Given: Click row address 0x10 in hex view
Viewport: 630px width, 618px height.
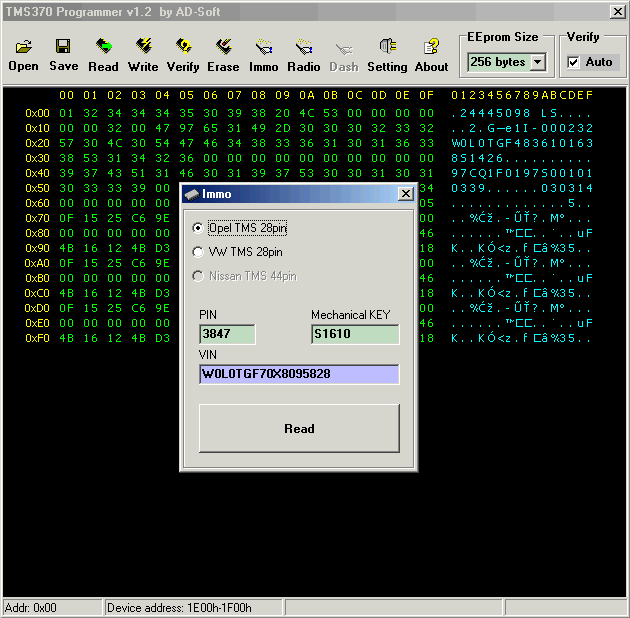Looking at the screenshot, I should [x=37, y=128].
